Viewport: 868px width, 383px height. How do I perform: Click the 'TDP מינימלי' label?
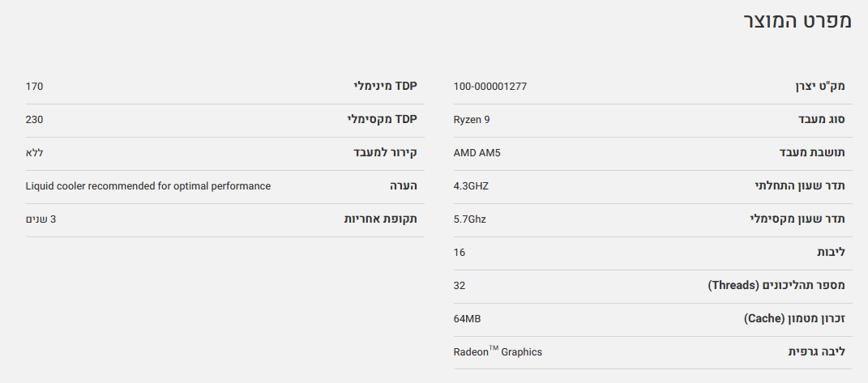point(385,86)
